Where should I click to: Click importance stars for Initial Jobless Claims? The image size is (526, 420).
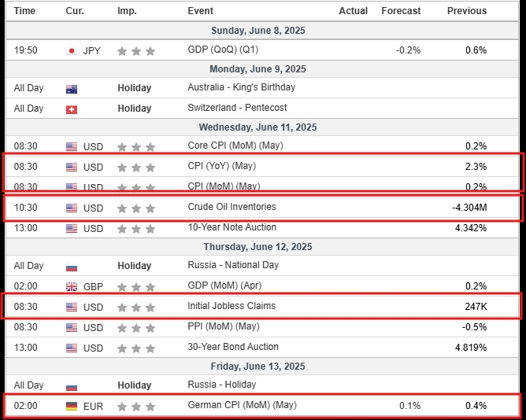point(135,307)
